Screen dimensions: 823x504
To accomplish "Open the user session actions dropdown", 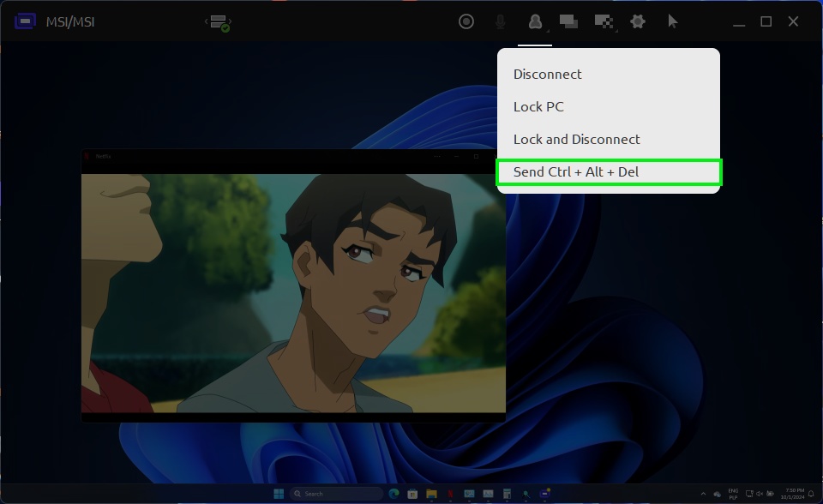I will [x=535, y=21].
